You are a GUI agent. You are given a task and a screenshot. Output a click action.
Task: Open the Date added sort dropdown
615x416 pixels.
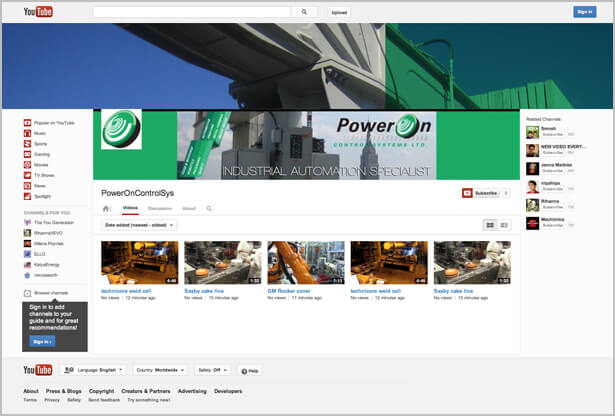[139, 225]
